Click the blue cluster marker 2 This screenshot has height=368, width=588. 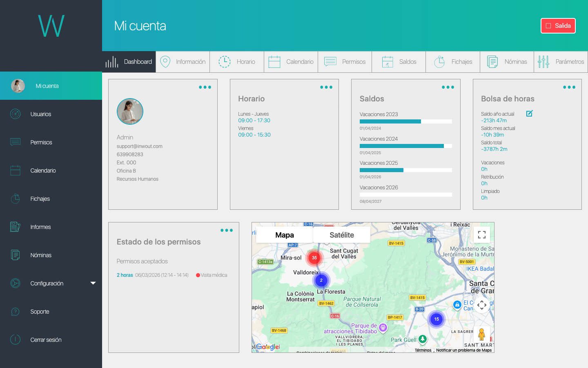point(321,280)
